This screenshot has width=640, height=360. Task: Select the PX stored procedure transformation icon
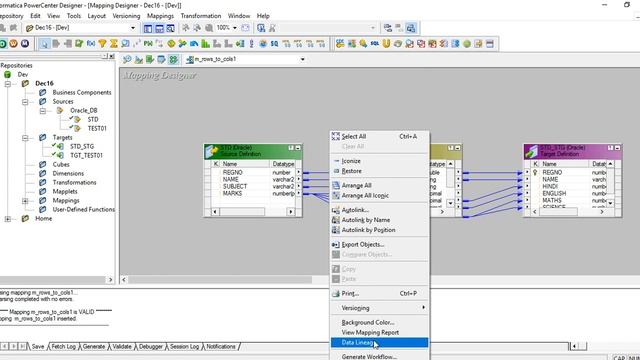[148, 43]
